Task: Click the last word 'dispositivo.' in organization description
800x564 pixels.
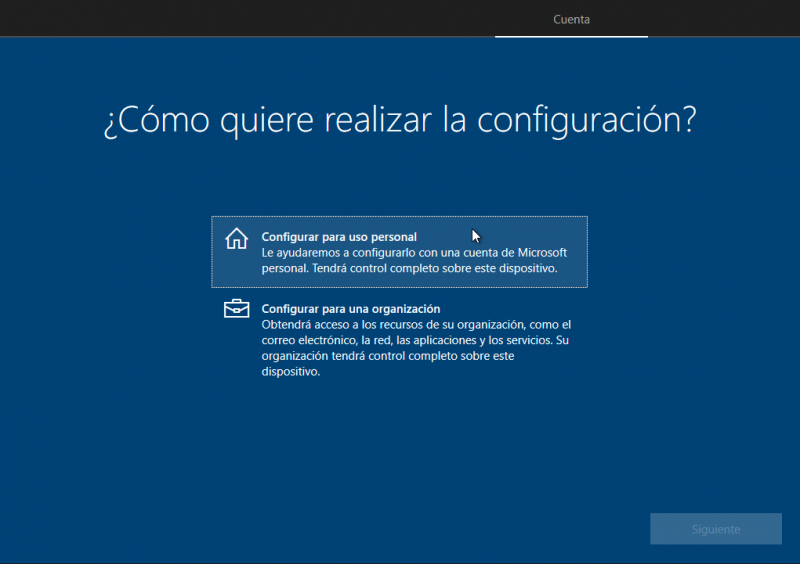Action: tap(291, 372)
